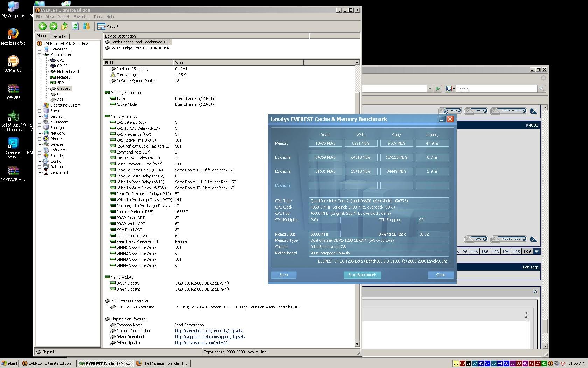Open the driveragent Driver Update link
The width and height of the screenshot is (588, 368).
click(201, 343)
